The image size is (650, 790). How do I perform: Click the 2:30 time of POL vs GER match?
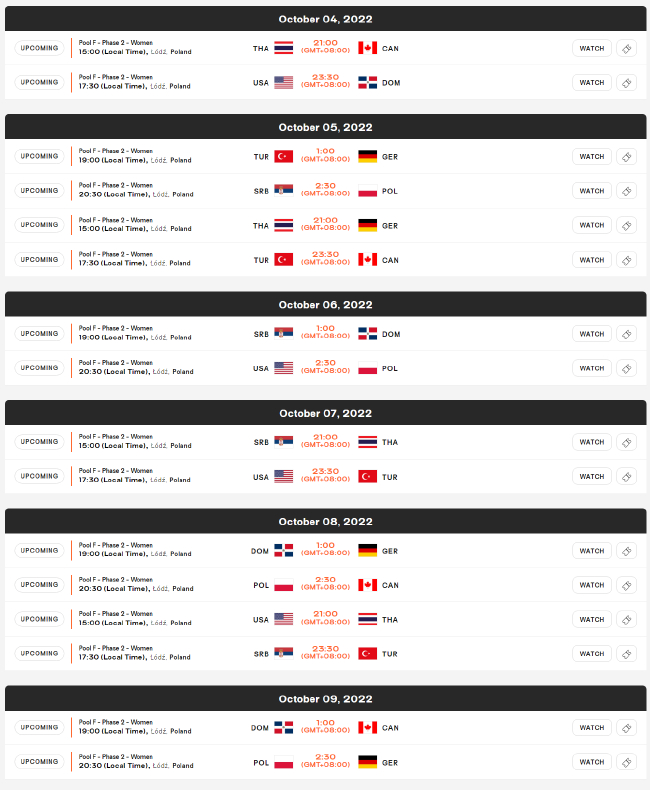tap(326, 757)
